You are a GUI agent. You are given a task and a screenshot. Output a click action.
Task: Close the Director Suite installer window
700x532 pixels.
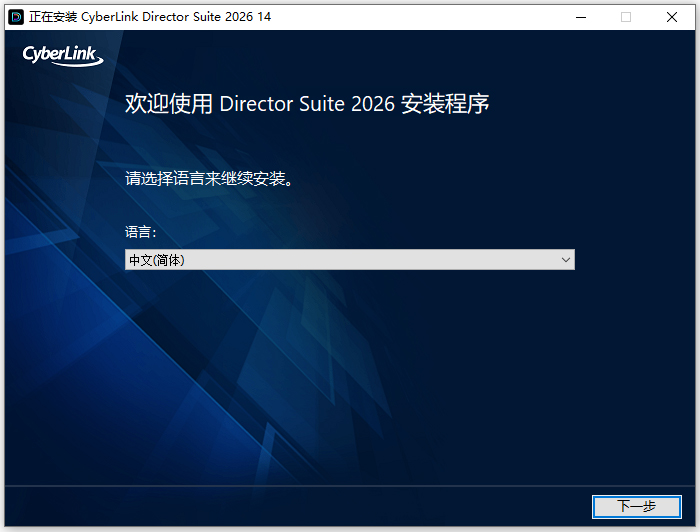[x=672, y=16]
